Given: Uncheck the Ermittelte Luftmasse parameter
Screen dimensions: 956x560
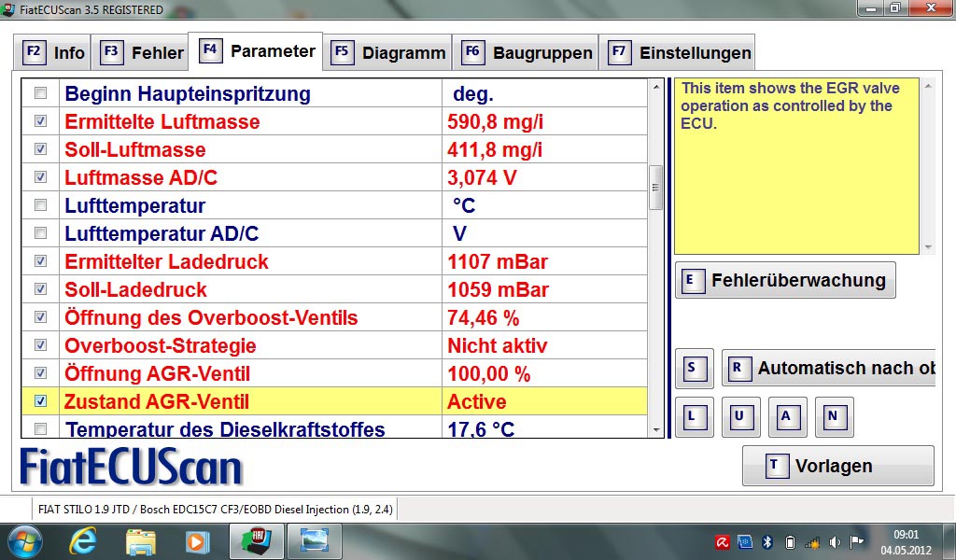Looking at the screenshot, I should coord(40,121).
